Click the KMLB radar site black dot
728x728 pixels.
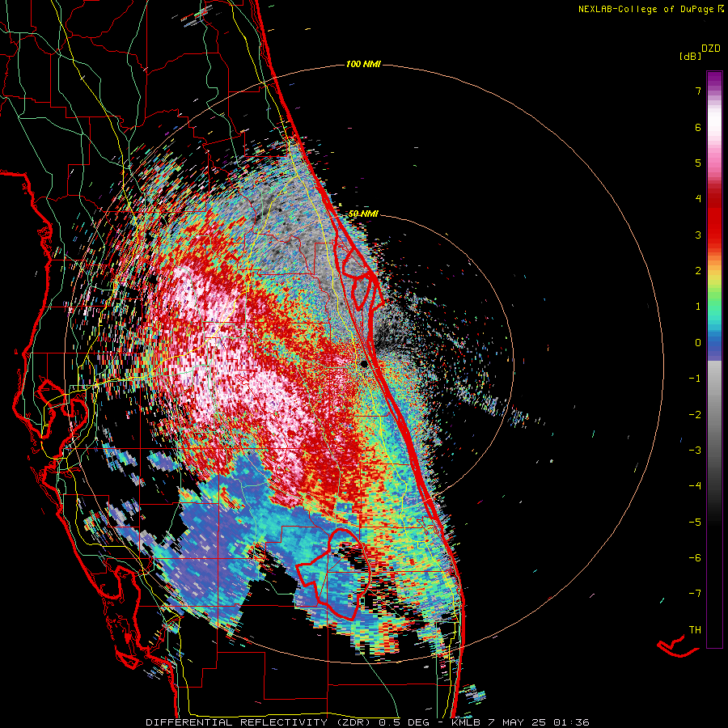click(x=364, y=363)
